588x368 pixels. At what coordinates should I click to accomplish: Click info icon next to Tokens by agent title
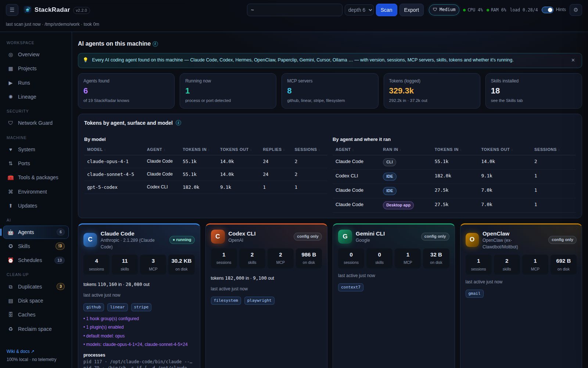tap(178, 123)
